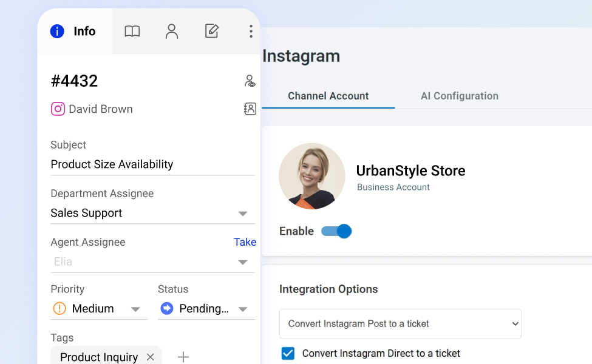The width and height of the screenshot is (592, 364).
Task: Open the Status Pending dropdown
Action: [206, 309]
